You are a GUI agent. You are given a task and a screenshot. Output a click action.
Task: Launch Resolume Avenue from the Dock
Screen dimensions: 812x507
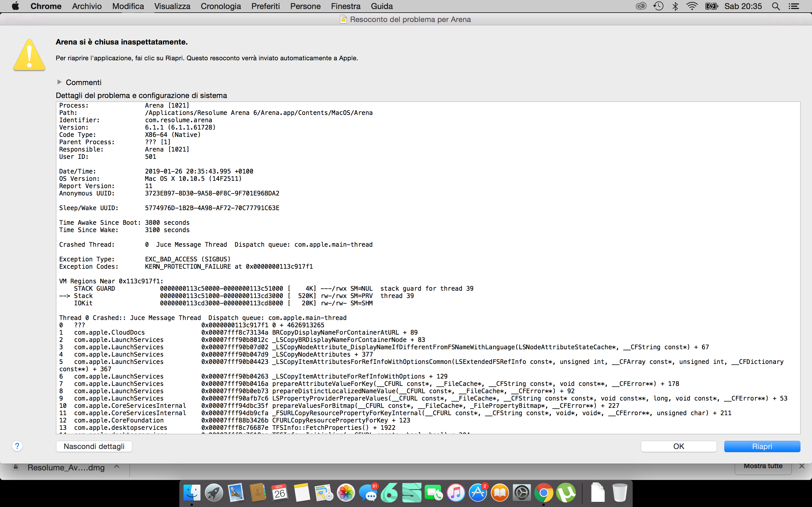(412, 493)
